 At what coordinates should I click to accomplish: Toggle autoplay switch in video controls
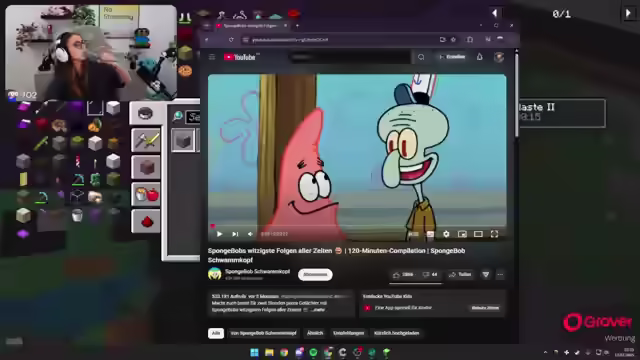point(413,234)
